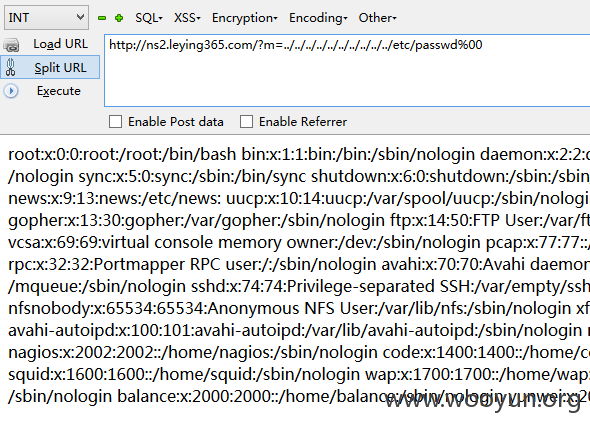Viewport: 590px width, 428px height.
Task: Click the text line starting with 'gopher:x:13:30:gopher'
Action: coord(299,220)
